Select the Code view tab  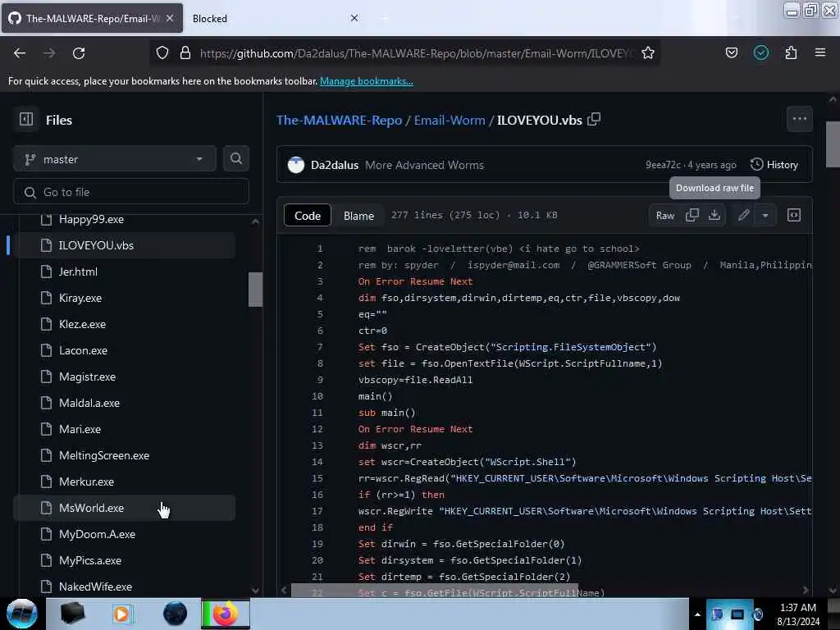click(x=308, y=216)
